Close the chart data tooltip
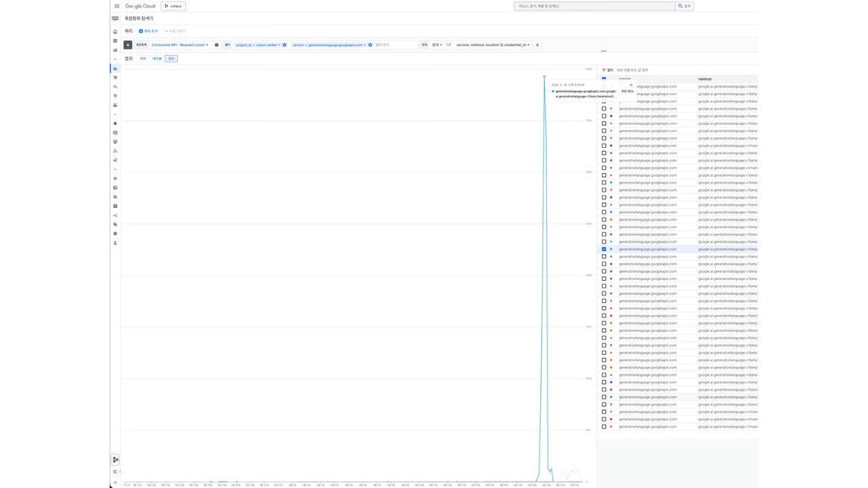Viewport: 868px width, 488px height. pos(631,85)
